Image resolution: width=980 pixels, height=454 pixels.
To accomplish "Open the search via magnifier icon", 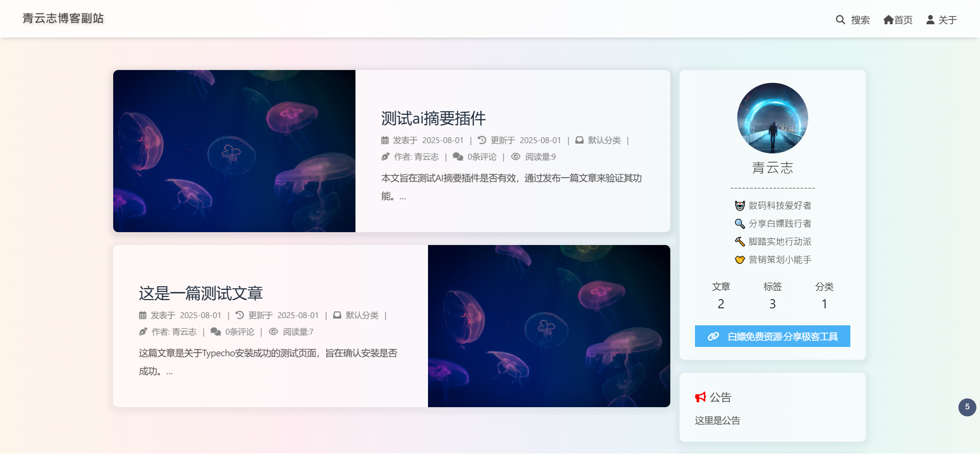I will tap(840, 20).
